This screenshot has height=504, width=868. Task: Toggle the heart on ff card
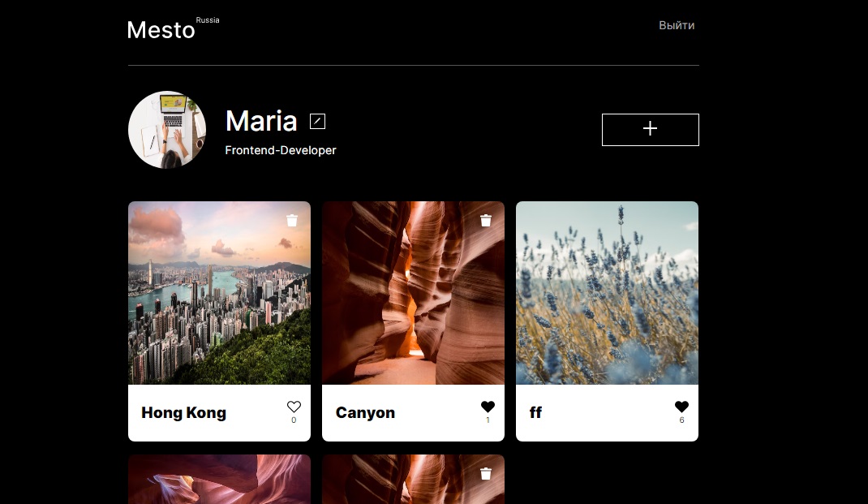click(x=681, y=407)
